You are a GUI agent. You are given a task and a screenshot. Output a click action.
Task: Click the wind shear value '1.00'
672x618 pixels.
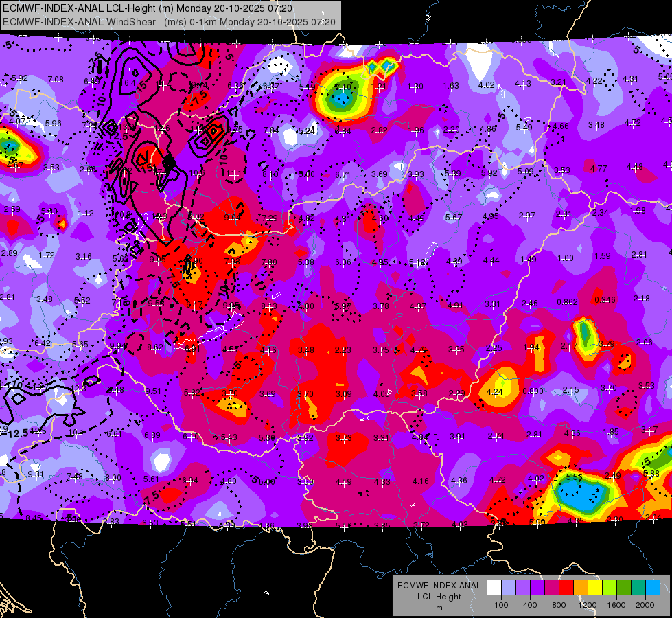(x=566, y=258)
